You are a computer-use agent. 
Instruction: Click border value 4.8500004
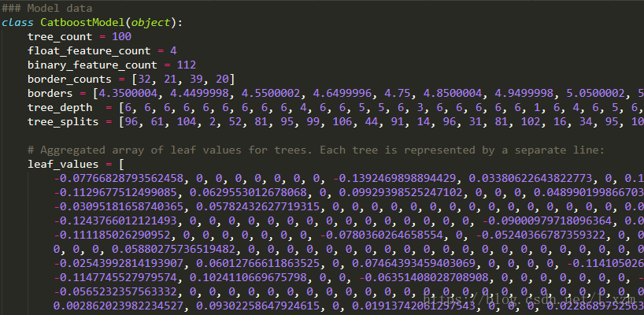pos(453,93)
